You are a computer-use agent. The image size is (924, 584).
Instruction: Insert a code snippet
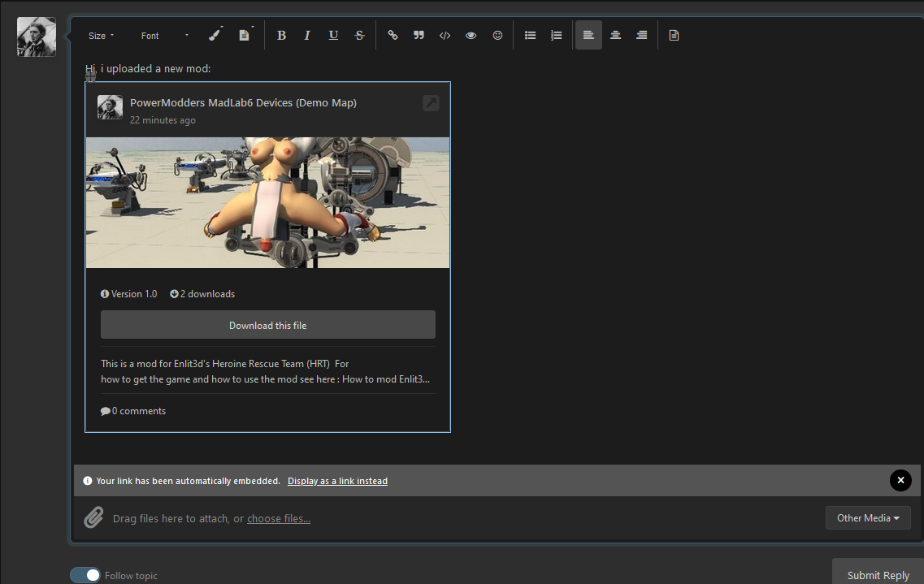tap(445, 35)
